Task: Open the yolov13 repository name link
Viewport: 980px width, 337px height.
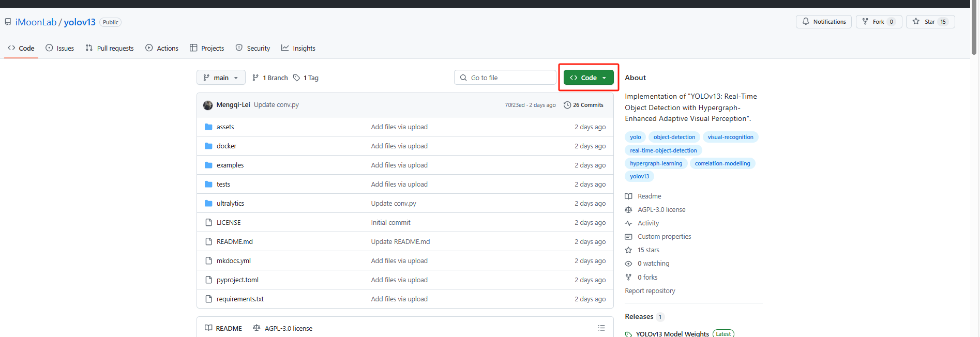Action: point(80,22)
